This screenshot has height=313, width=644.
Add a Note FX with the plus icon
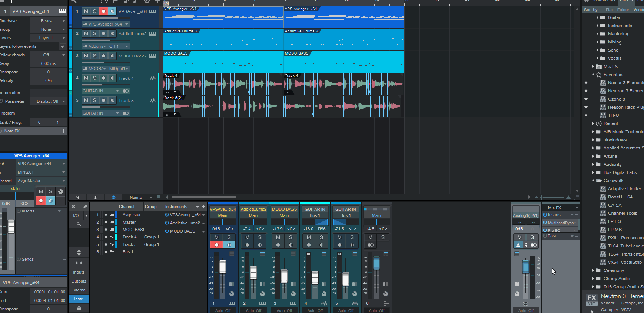tap(63, 131)
